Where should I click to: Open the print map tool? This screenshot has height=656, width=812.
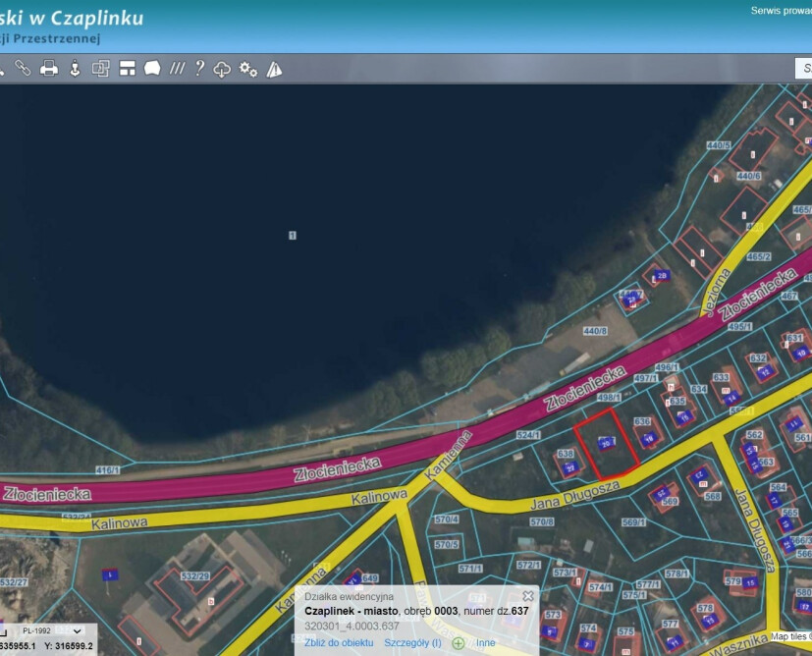(48, 69)
